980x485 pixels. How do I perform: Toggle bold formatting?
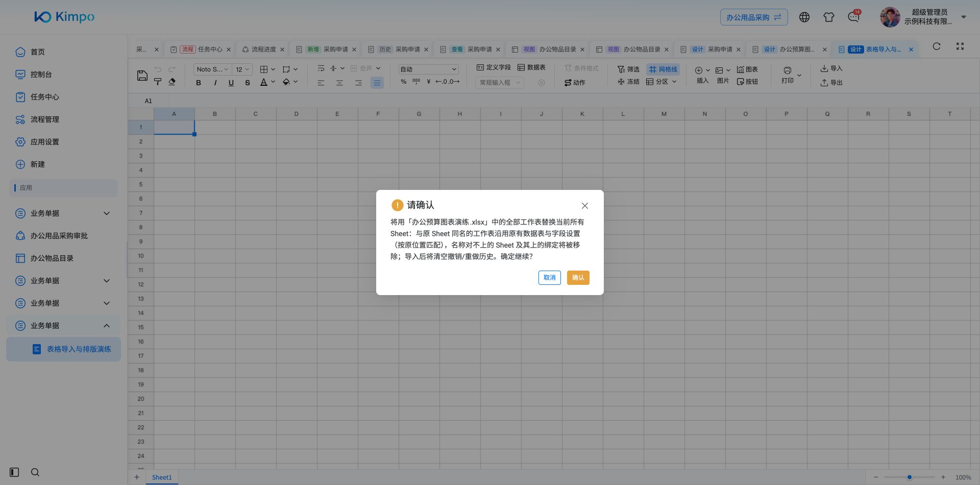pyautogui.click(x=199, y=83)
